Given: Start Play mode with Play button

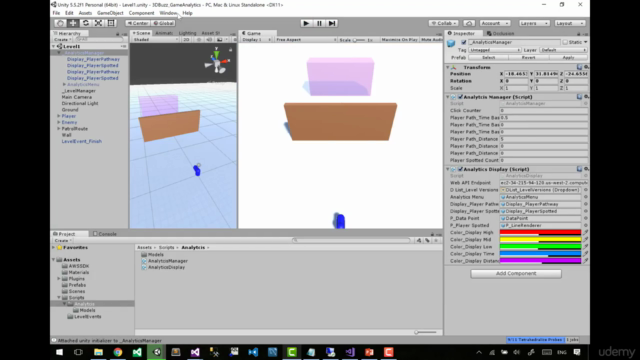Looking at the screenshot, I should pyautogui.click(x=306, y=23).
